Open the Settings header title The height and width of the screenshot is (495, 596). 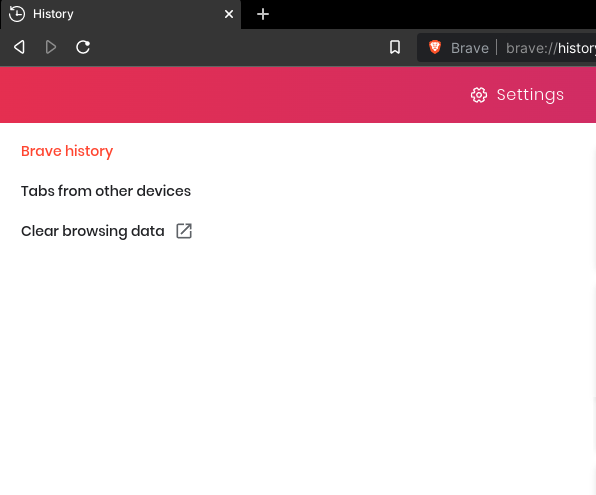pos(530,95)
